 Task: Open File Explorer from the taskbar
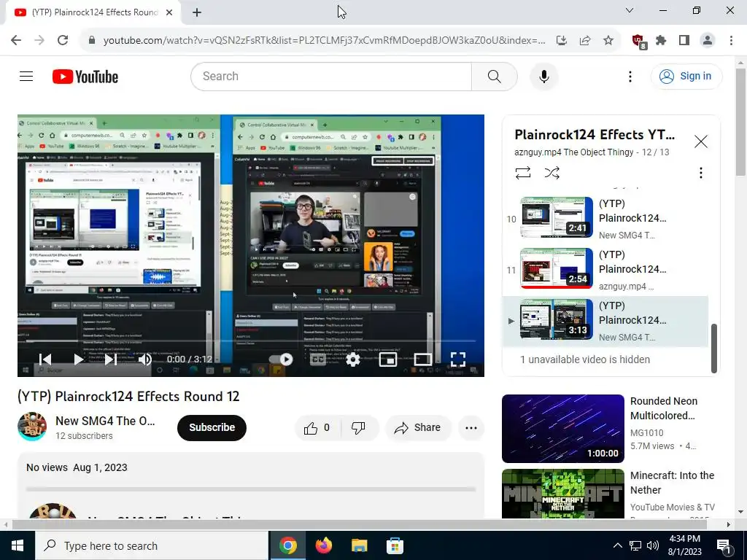[359, 545]
